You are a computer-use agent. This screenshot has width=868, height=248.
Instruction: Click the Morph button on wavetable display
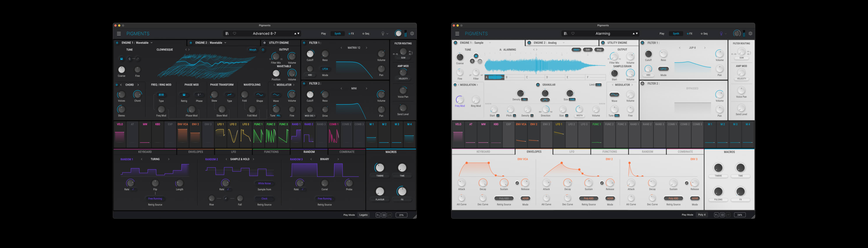(253, 50)
